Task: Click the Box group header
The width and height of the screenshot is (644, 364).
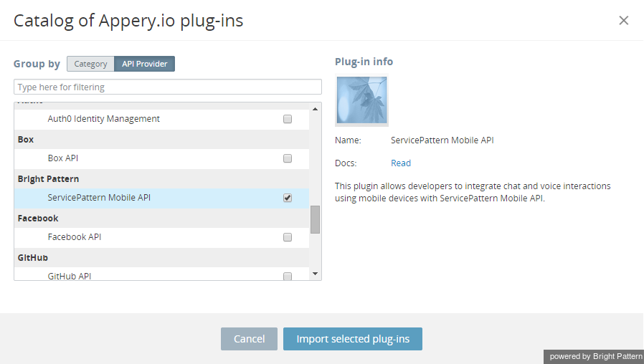Action: pos(162,139)
